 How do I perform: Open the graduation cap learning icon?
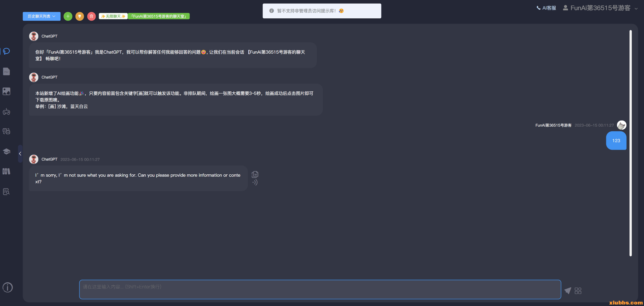[x=7, y=151]
